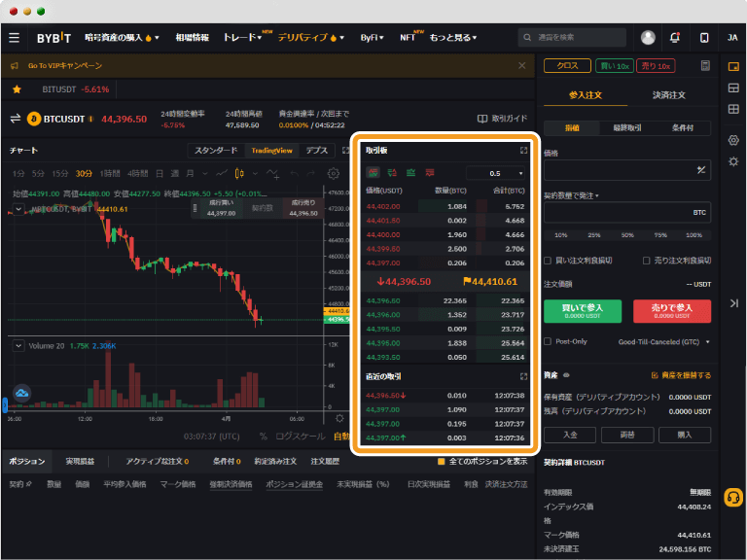Expand more chart timeframes chevron

[205, 173]
